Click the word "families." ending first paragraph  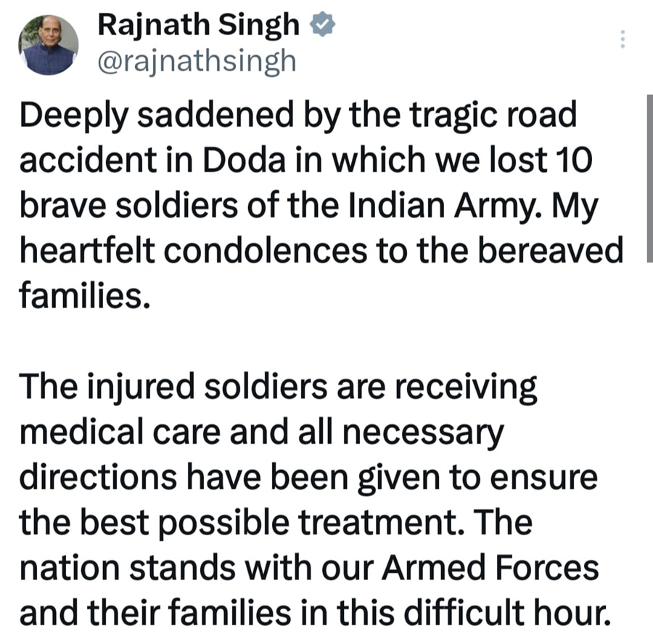[x=85, y=297]
